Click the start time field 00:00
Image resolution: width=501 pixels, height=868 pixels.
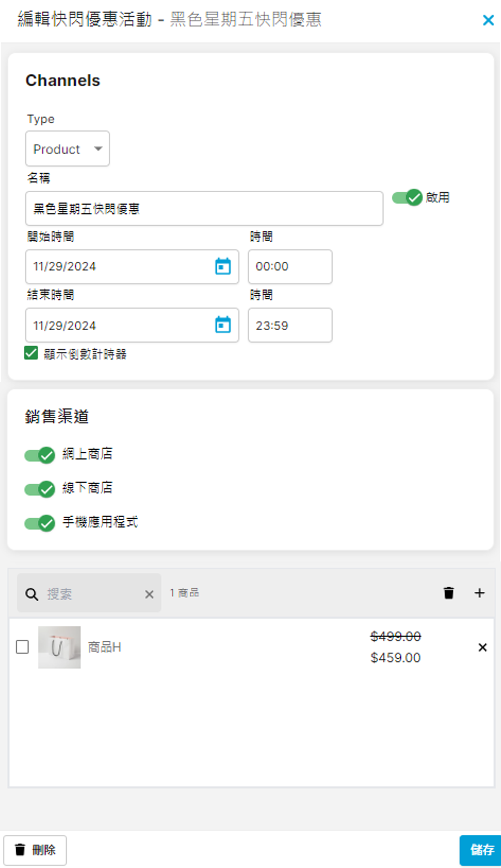click(290, 266)
